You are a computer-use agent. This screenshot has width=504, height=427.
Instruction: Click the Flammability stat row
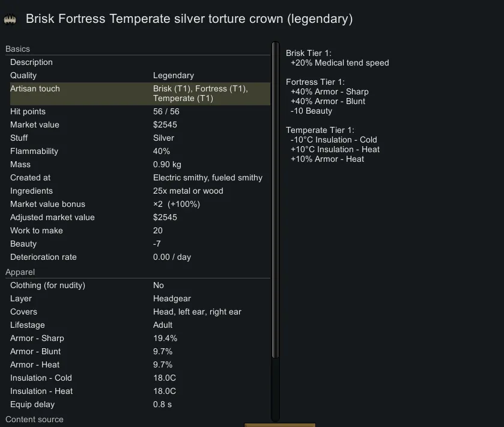pos(139,152)
